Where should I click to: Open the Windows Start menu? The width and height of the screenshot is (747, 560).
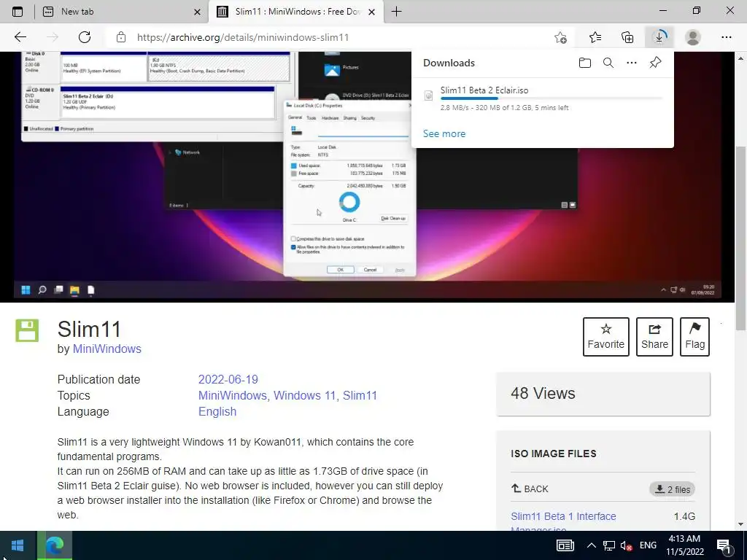pos(18,545)
